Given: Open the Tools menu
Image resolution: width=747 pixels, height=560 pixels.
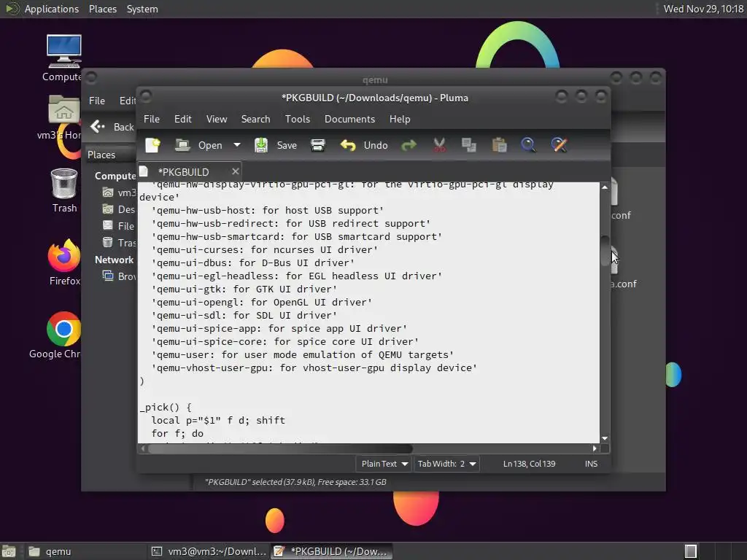Looking at the screenshot, I should coord(298,119).
